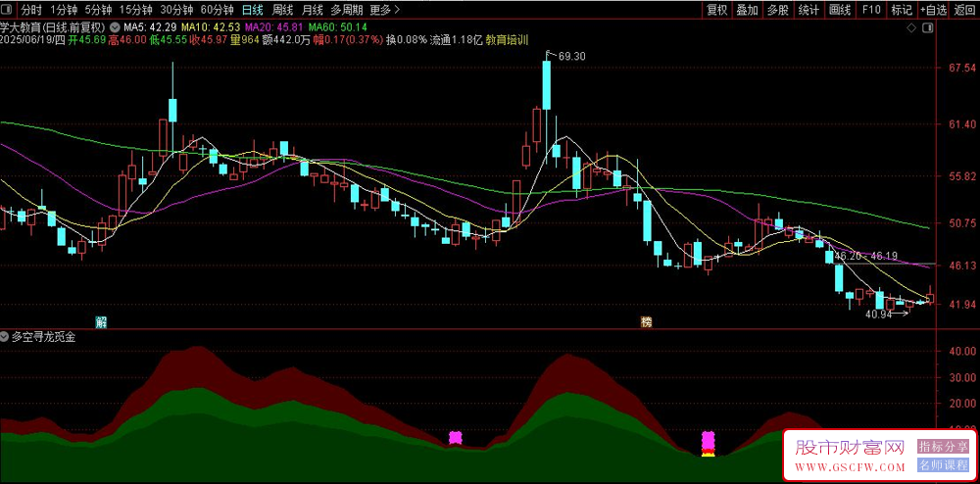Click the 复权 button

point(717,10)
